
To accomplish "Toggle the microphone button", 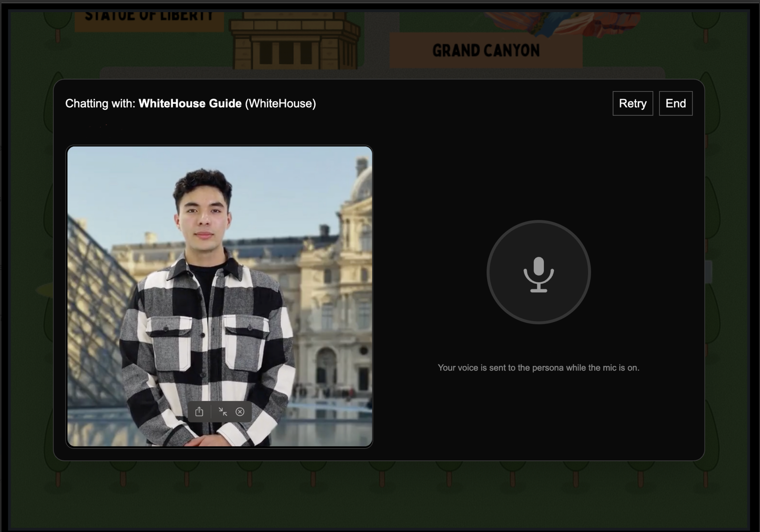I will pyautogui.click(x=538, y=272).
